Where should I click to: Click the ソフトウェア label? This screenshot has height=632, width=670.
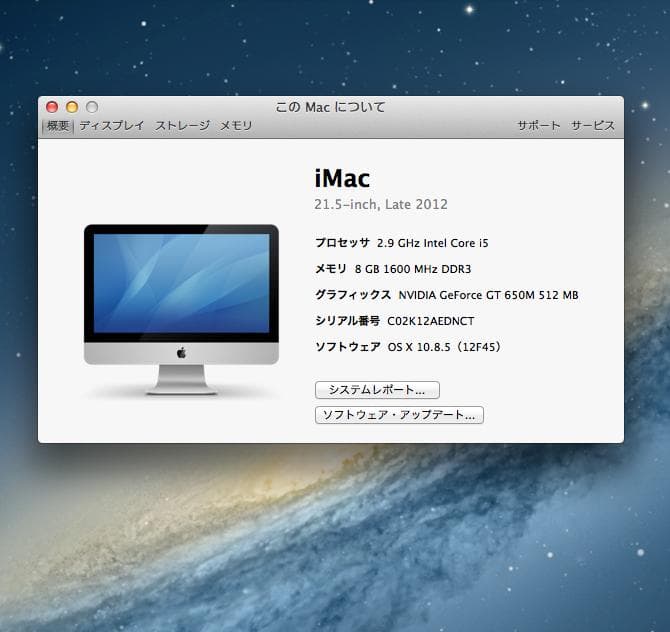[x=348, y=347]
